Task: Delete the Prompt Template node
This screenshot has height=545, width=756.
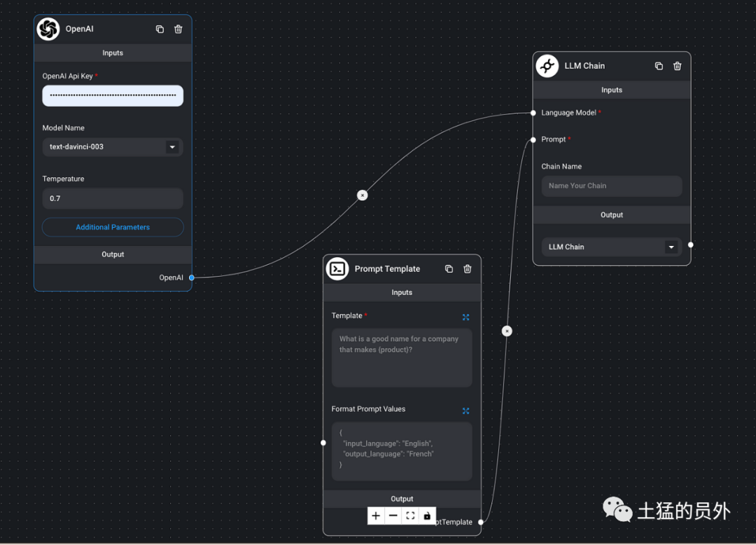Action: pos(468,269)
